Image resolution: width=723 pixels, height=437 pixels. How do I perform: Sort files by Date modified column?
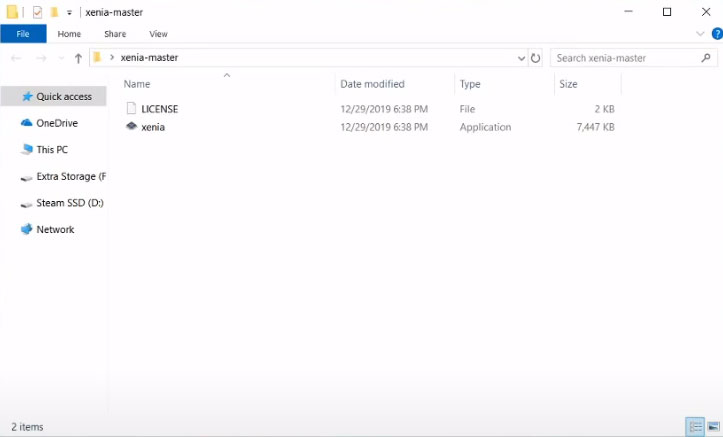[372, 84]
